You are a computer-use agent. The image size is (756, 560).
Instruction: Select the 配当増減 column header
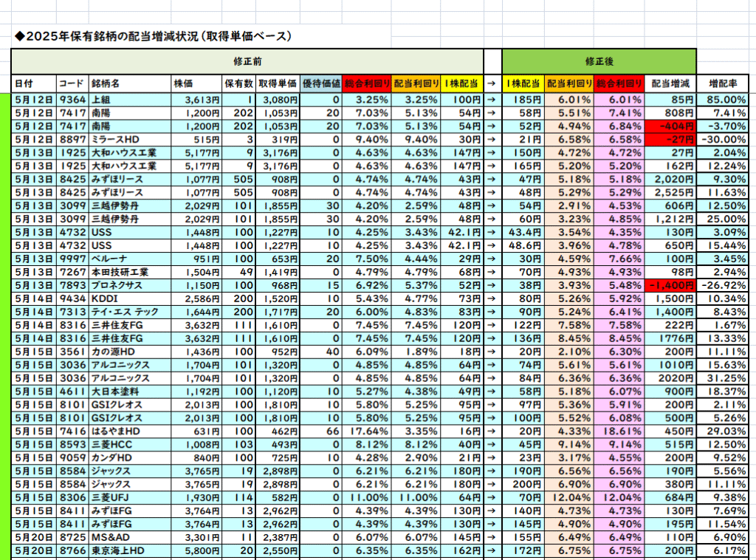tap(670, 83)
